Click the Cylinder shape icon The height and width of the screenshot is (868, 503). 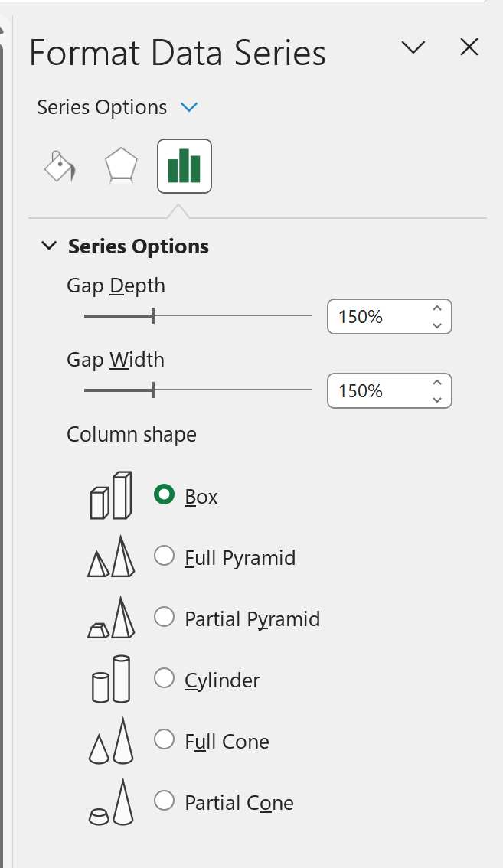[110, 678]
